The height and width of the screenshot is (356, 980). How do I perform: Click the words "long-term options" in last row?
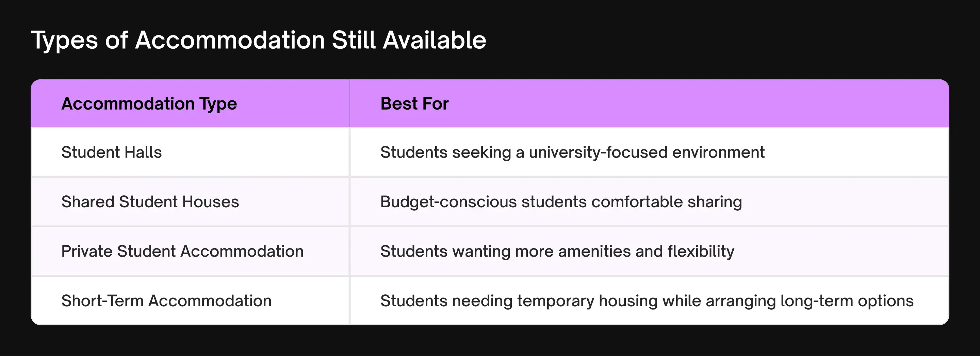click(x=847, y=301)
